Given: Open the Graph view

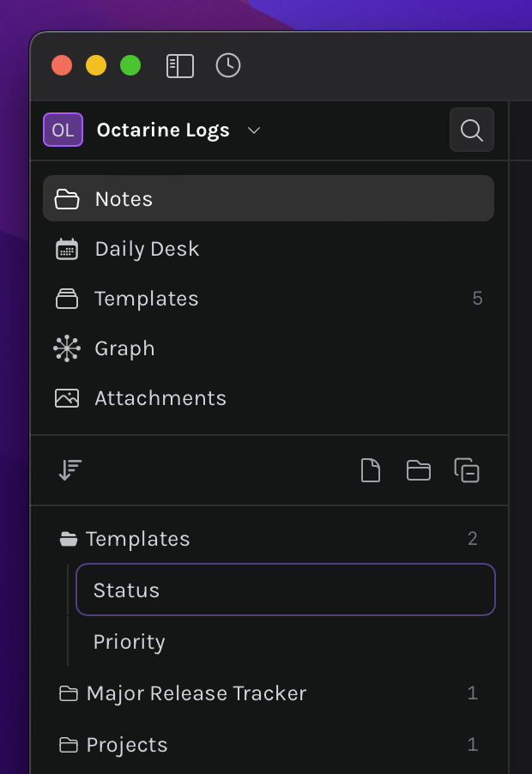Looking at the screenshot, I should [269, 348].
